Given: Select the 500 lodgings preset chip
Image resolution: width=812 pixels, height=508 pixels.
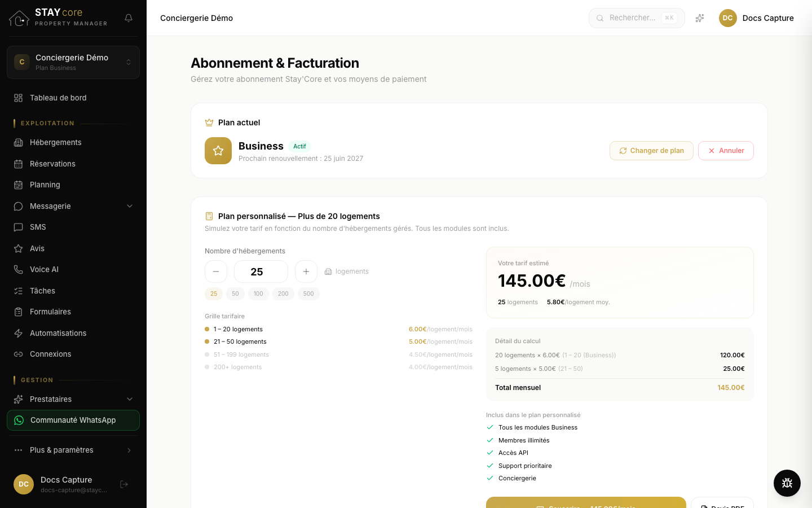Looking at the screenshot, I should click(308, 294).
